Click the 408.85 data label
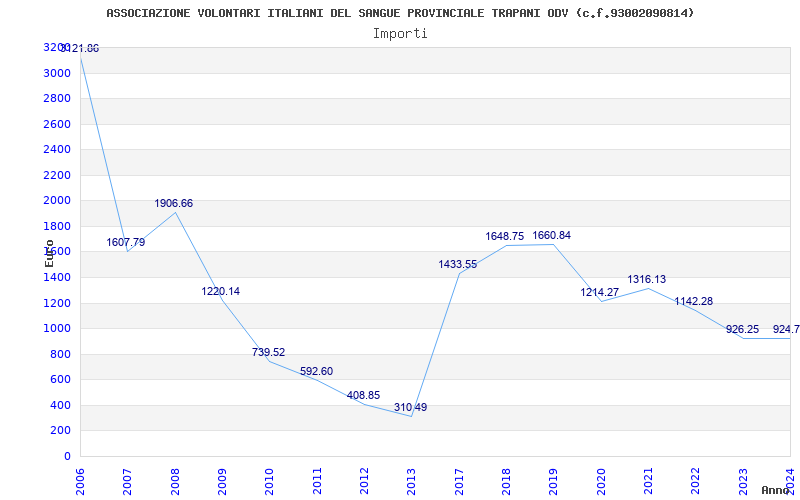 click(363, 395)
